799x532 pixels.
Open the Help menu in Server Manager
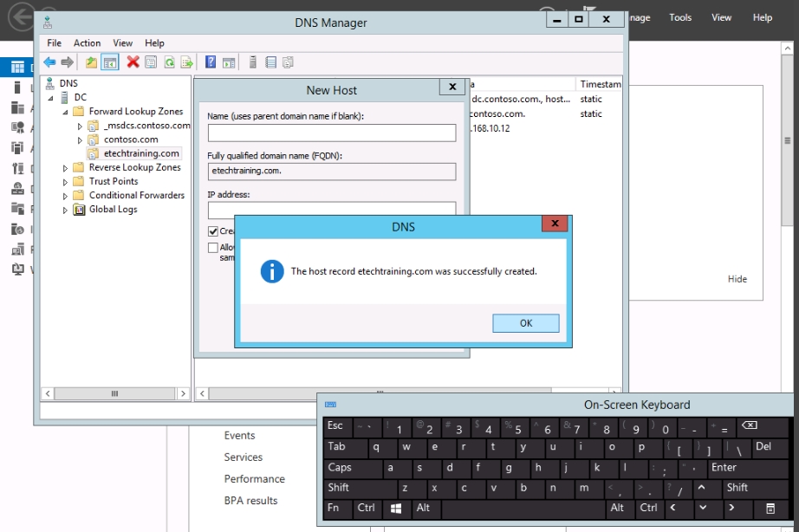pyautogui.click(x=763, y=17)
